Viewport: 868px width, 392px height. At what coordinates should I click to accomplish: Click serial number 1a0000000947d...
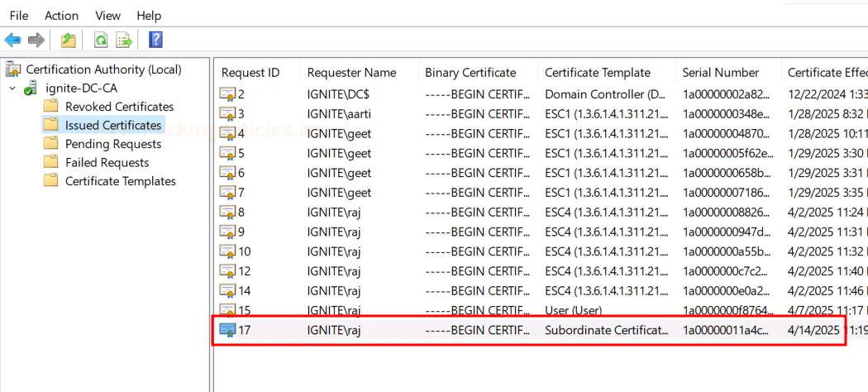(x=727, y=232)
